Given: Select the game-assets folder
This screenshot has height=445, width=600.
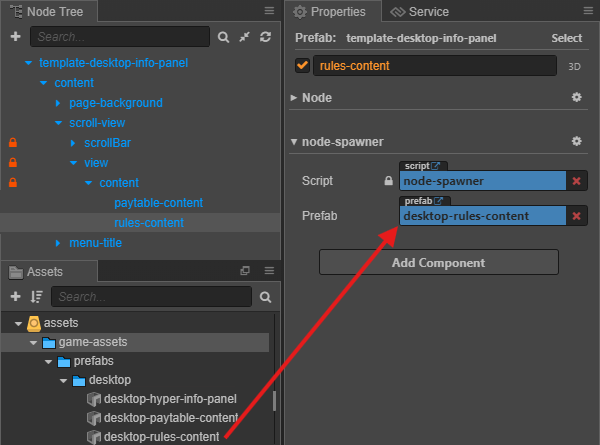Looking at the screenshot, I should coord(93,342).
